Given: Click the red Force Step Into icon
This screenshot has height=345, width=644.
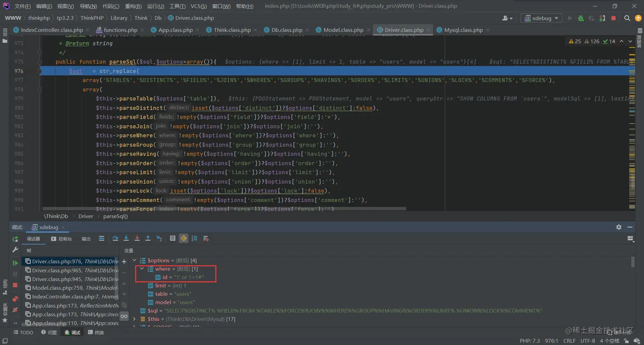Looking at the screenshot, I should coord(137,239).
